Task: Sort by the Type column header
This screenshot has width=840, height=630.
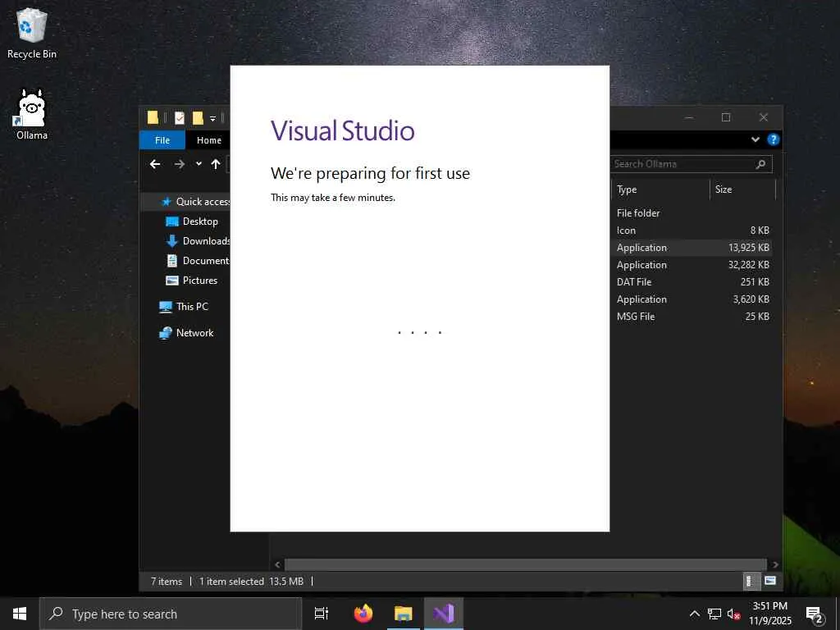Action: tap(660, 189)
